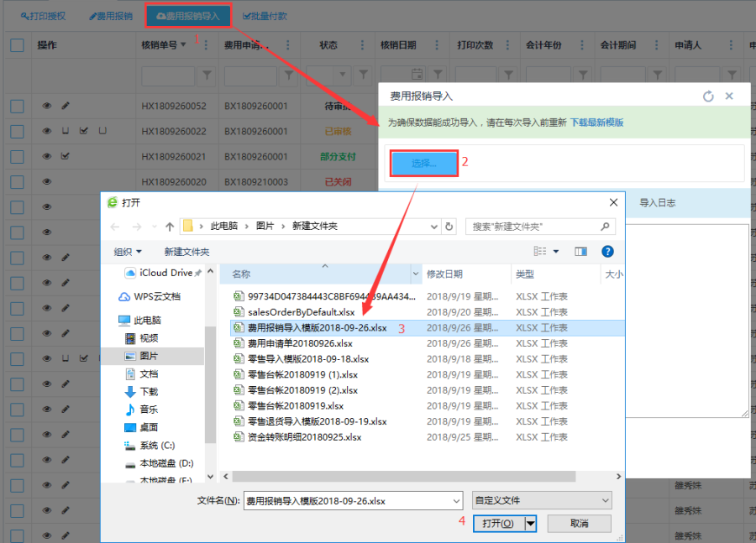This screenshot has height=543, width=756.
Task: Click the file dialog navigation scrollbar
Action: 210,378
